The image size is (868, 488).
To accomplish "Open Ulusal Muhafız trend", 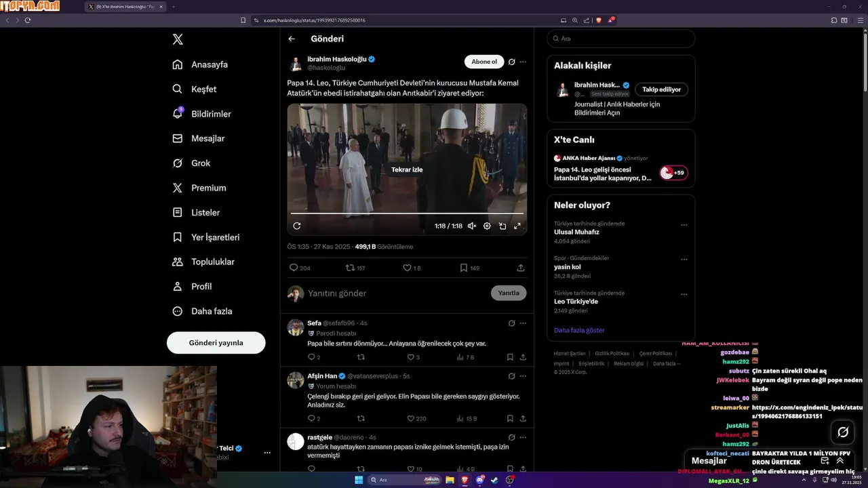I will [x=576, y=232].
